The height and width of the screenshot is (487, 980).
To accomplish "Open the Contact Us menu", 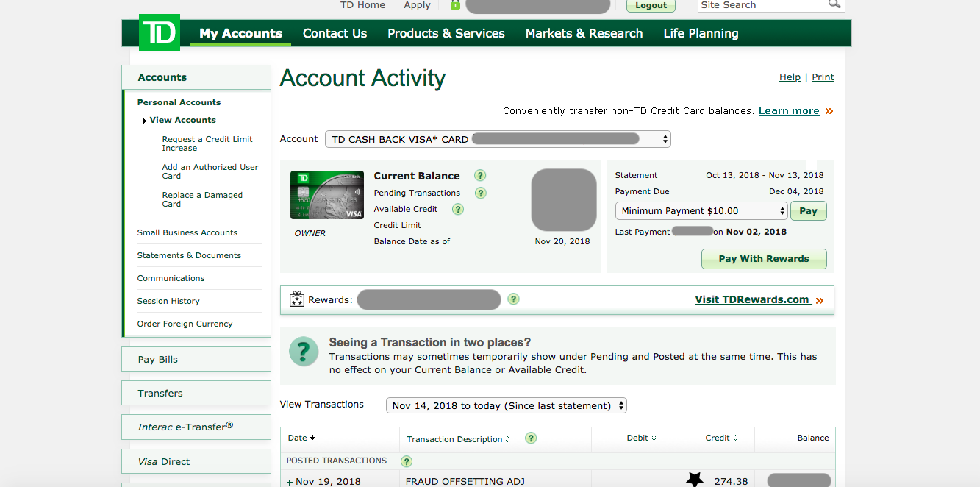I will (335, 33).
